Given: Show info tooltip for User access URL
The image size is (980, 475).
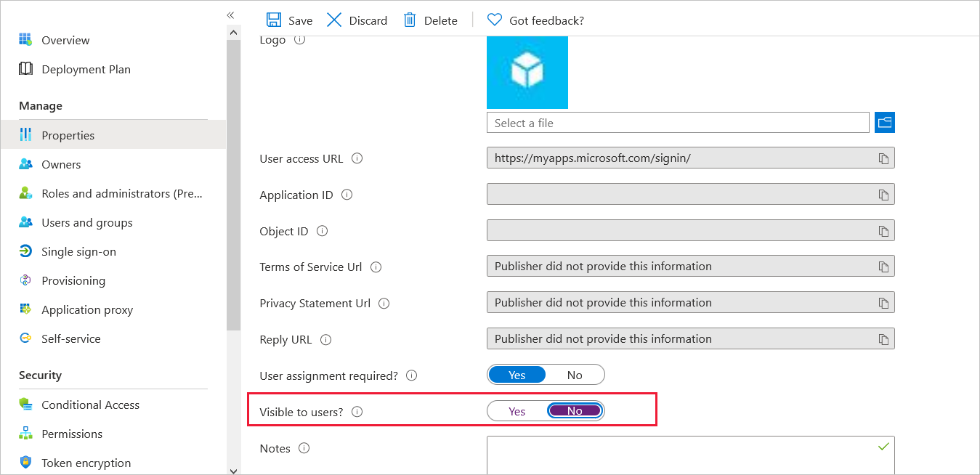Looking at the screenshot, I should (x=357, y=158).
